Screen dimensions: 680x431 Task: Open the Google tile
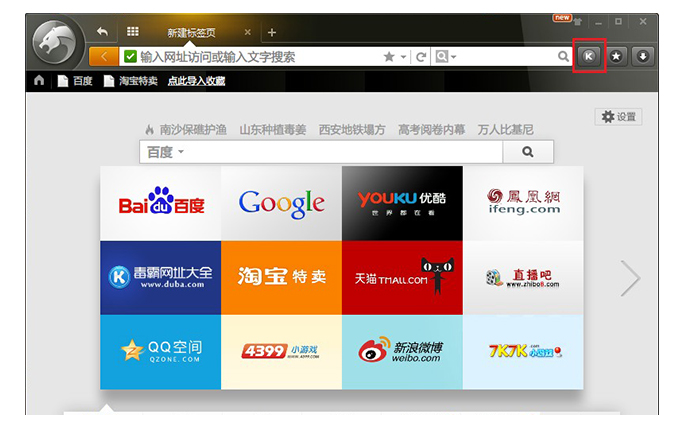click(281, 203)
